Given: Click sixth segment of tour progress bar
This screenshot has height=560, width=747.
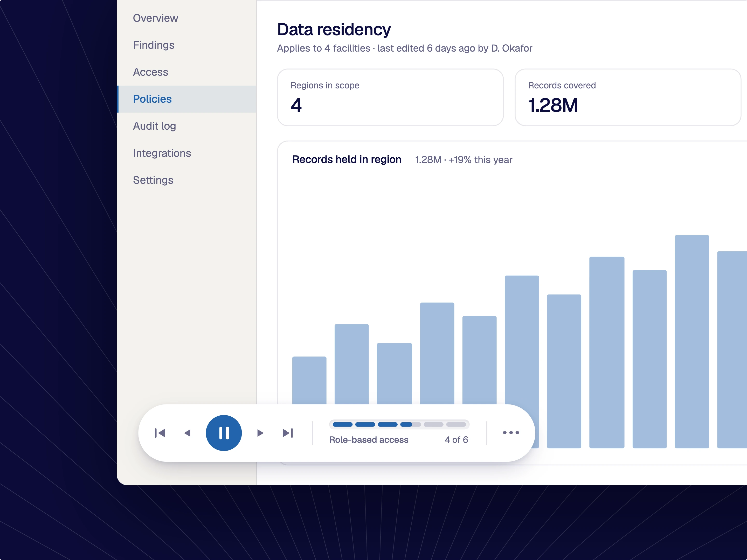Looking at the screenshot, I should pos(456,424).
